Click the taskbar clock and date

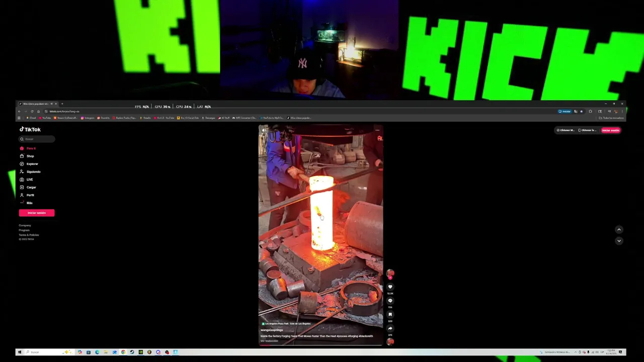click(x=610, y=352)
